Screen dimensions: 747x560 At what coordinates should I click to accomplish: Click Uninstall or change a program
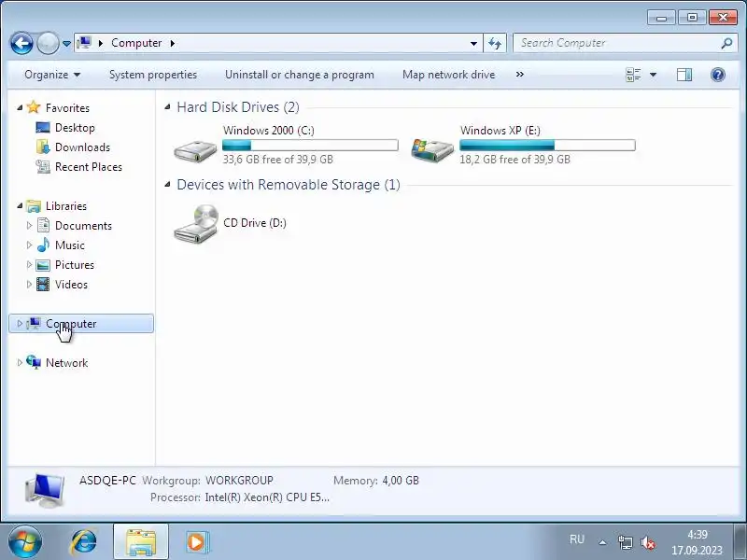tap(299, 75)
